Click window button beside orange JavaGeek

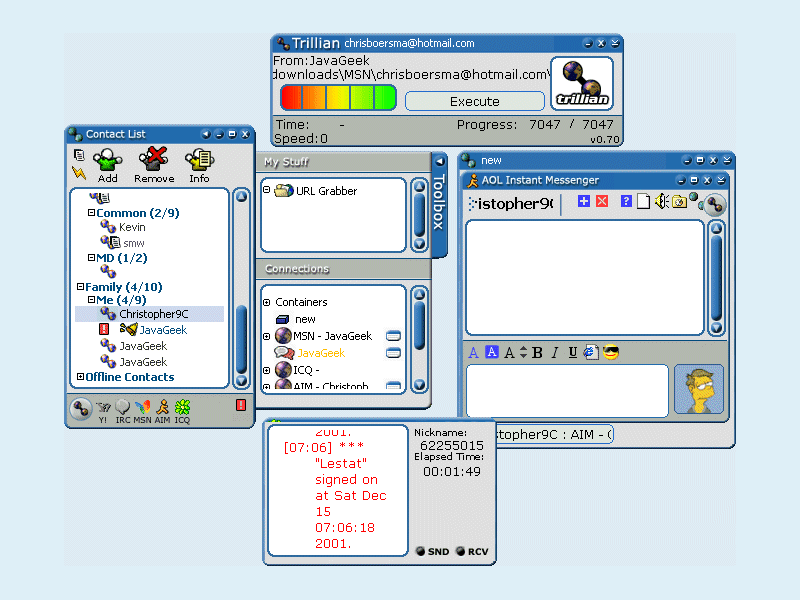[393, 353]
